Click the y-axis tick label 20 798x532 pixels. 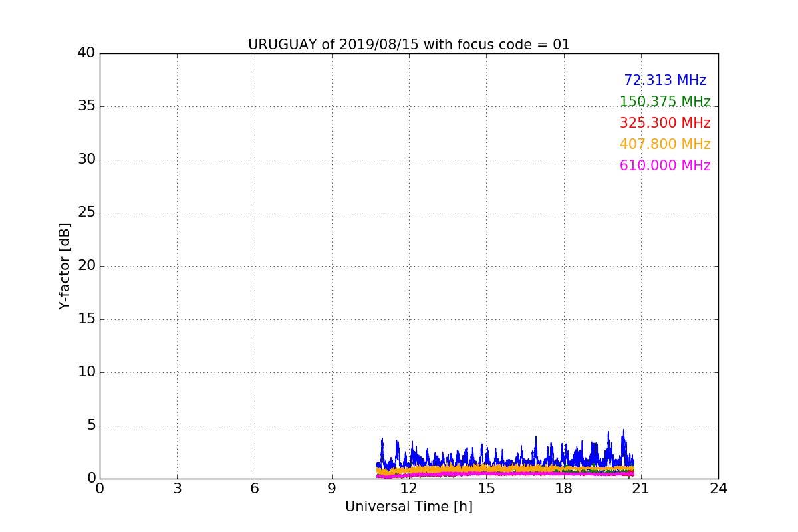(x=86, y=265)
